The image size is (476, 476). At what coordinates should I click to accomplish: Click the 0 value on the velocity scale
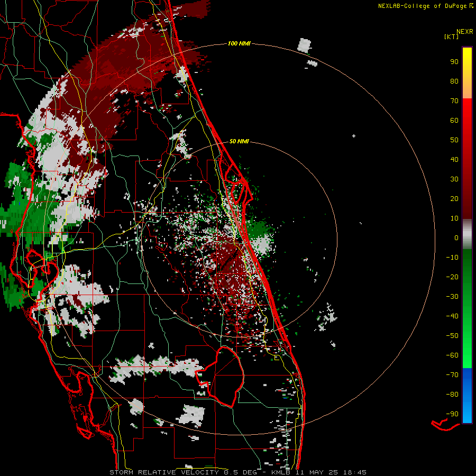(456, 237)
